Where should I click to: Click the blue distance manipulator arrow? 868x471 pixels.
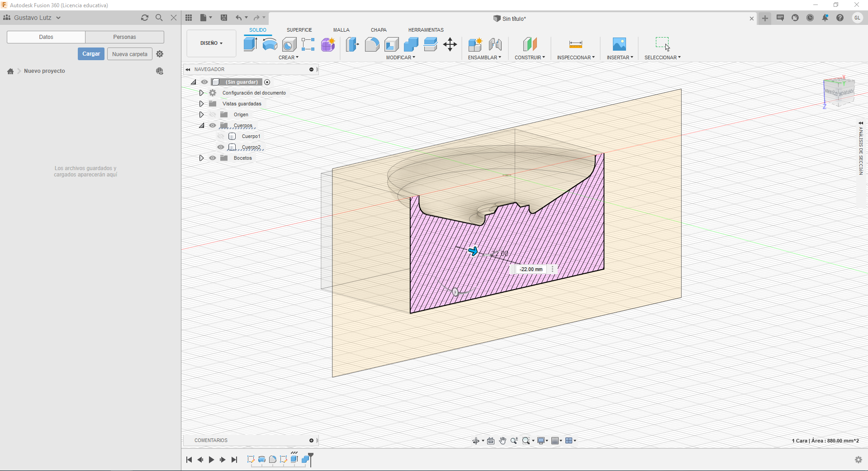[473, 251]
